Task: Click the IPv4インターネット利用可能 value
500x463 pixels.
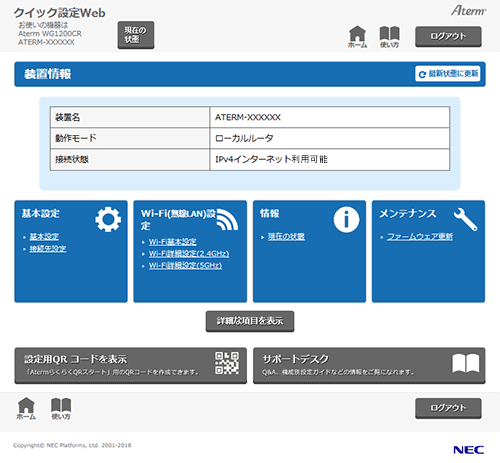Action: [271, 159]
